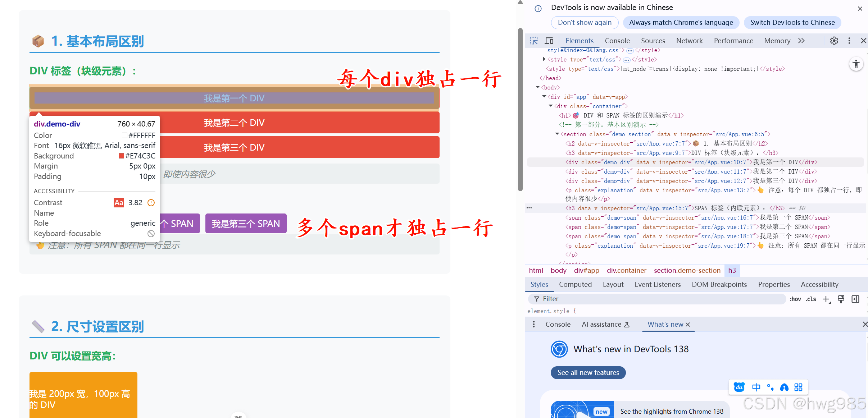Click the IME skin icon
Image resolution: width=868 pixels, height=418 pixels.
point(784,387)
